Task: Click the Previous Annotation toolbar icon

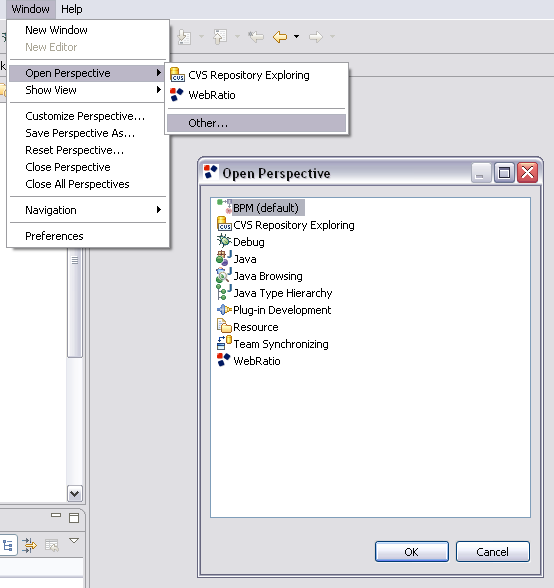Action: 220,37
